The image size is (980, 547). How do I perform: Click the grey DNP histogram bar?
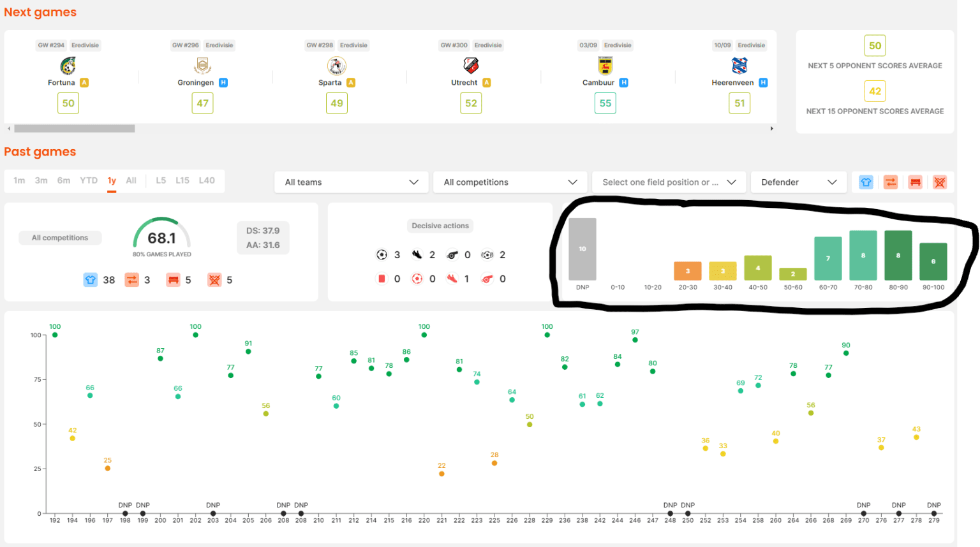(x=583, y=249)
